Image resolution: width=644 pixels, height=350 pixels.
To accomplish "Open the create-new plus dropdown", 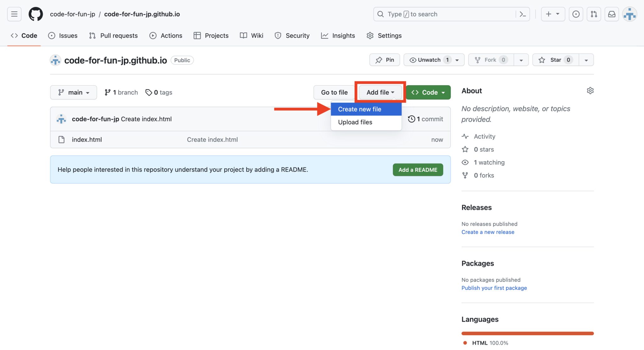I will 552,14.
